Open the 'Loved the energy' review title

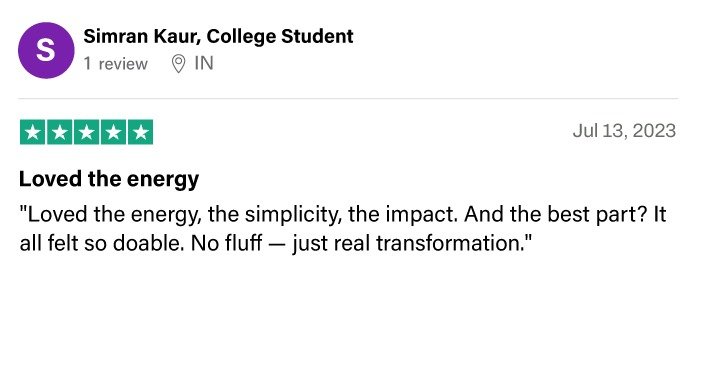pyautogui.click(x=109, y=179)
